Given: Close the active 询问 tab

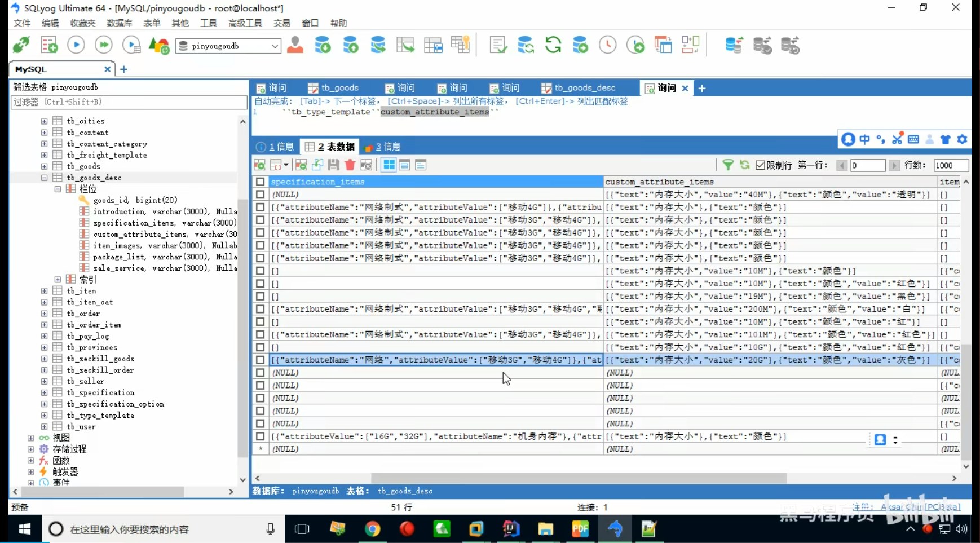Looking at the screenshot, I should 685,88.
